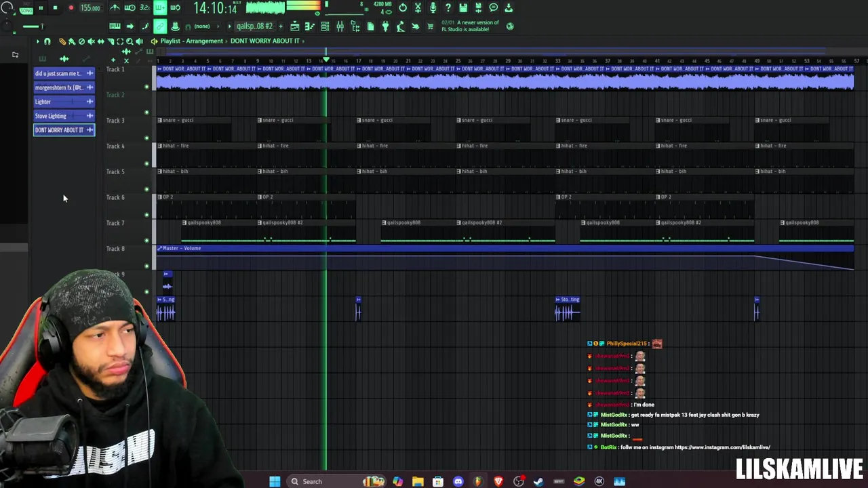868x488 pixels.
Task: Click Playlist - Arrangement breadcrumb
Action: (x=192, y=41)
